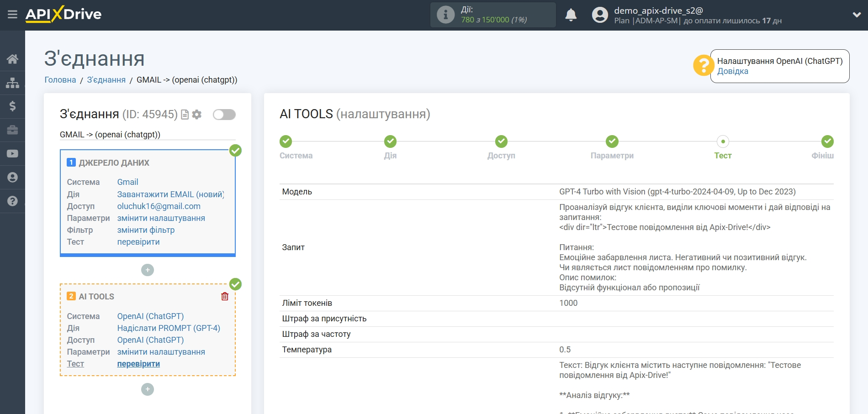The height and width of the screenshot is (414, 868).
Task: Click the AI TOOLS green checkmark badge
Action: [235, 284]
